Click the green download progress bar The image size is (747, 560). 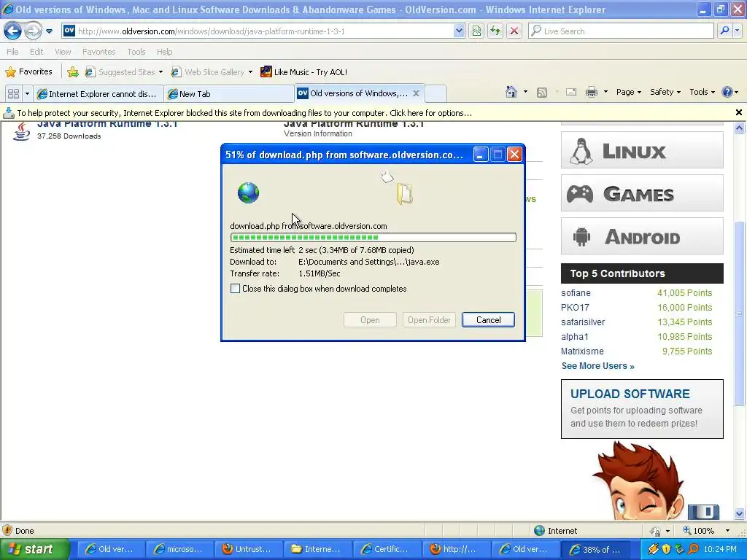point(373,237)
